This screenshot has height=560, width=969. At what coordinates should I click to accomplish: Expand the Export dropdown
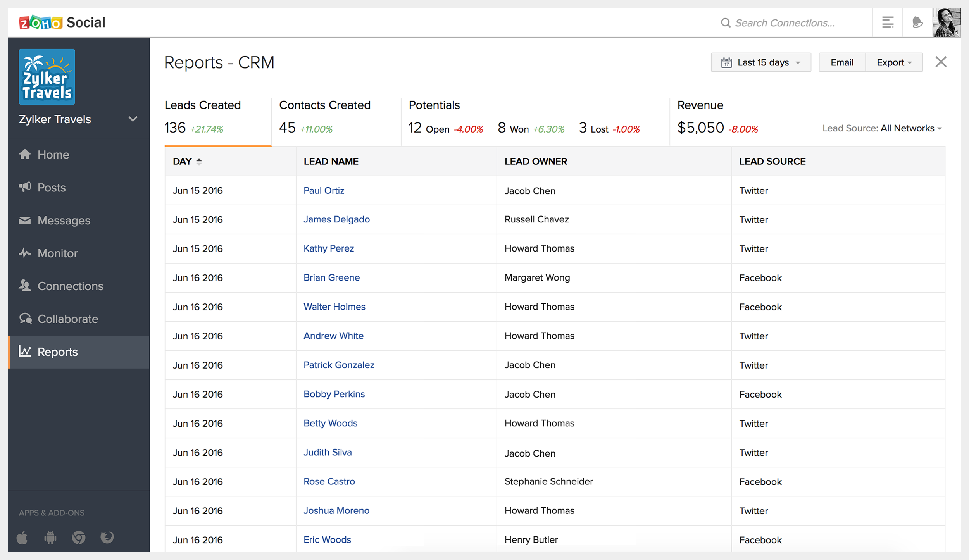tap(894, 62)
